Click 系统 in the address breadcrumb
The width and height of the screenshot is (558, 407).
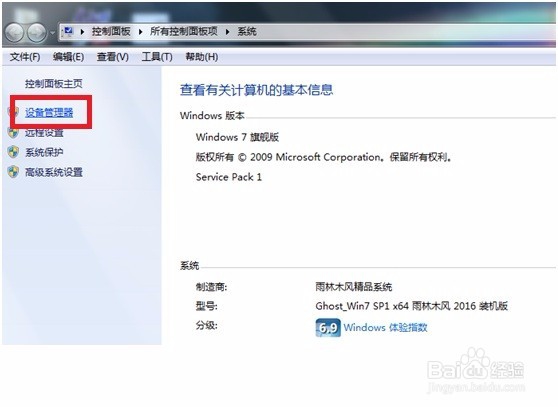247,31
